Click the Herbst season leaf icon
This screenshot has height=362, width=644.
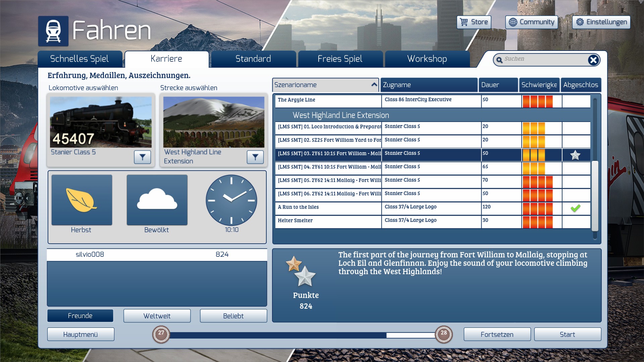point(82,200)
